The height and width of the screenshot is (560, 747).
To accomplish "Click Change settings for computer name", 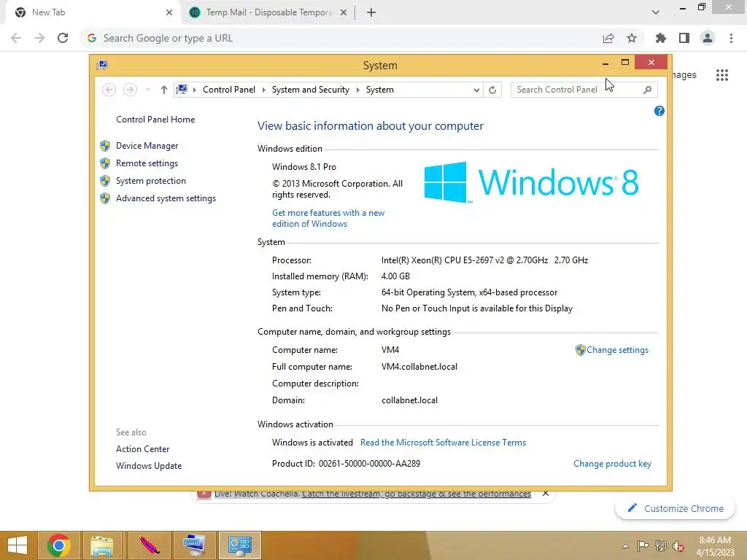I will point(617,350).
